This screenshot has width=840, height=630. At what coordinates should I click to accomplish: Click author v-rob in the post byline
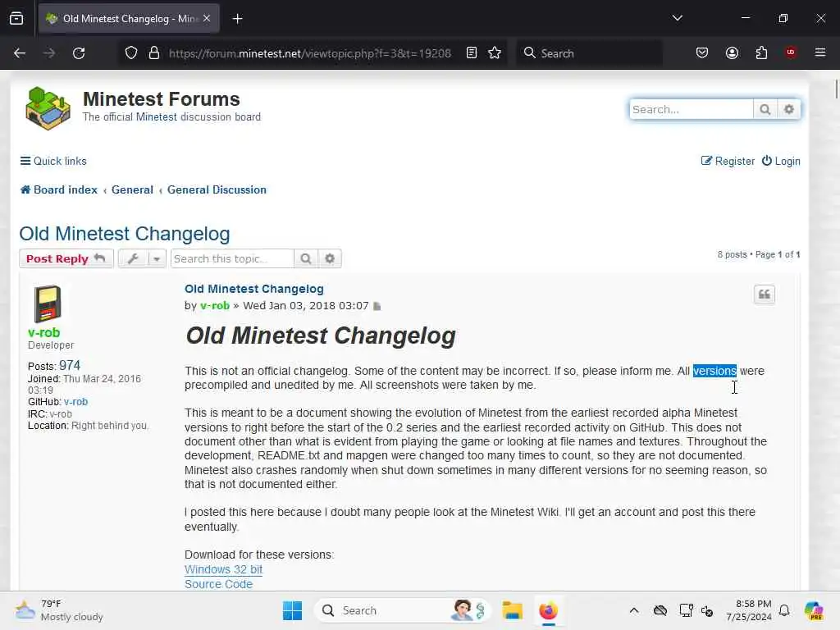coord(215,306)
